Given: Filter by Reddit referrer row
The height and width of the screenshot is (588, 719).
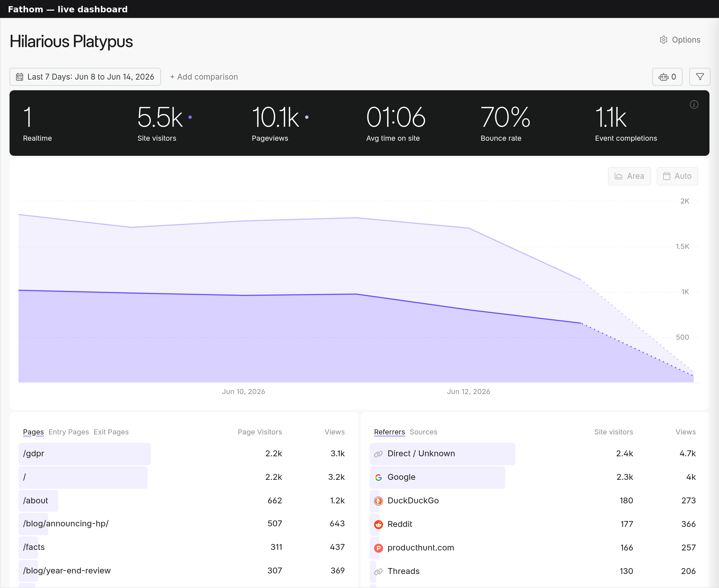Looking at the screenshot, I should click(x=535, y=524).
